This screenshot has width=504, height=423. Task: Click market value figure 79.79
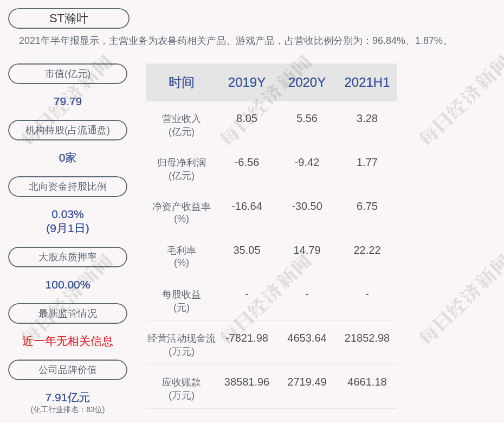pyautogui.click(x=68, y=101)
